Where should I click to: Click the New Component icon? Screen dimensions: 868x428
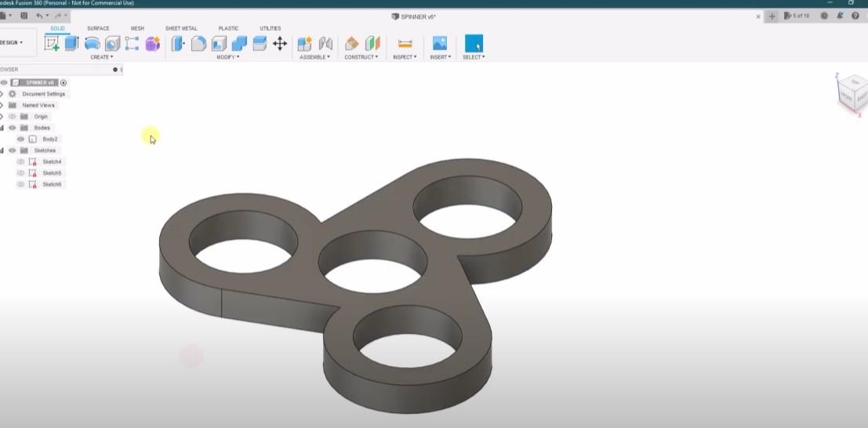point(304,43)
